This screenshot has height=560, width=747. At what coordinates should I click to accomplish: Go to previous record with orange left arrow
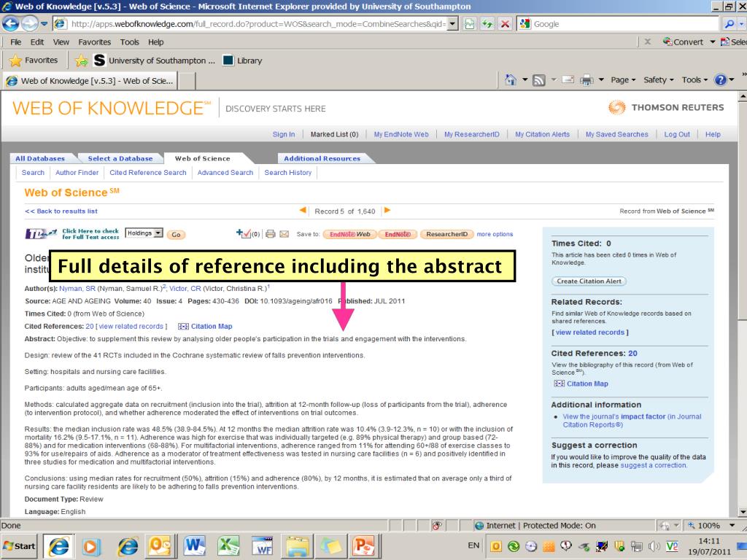coord(303,211)
